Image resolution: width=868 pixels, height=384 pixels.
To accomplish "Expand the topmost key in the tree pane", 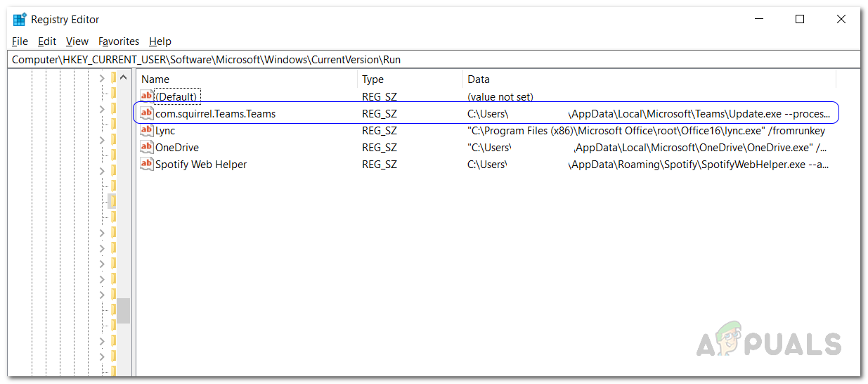I will (103, 78).
